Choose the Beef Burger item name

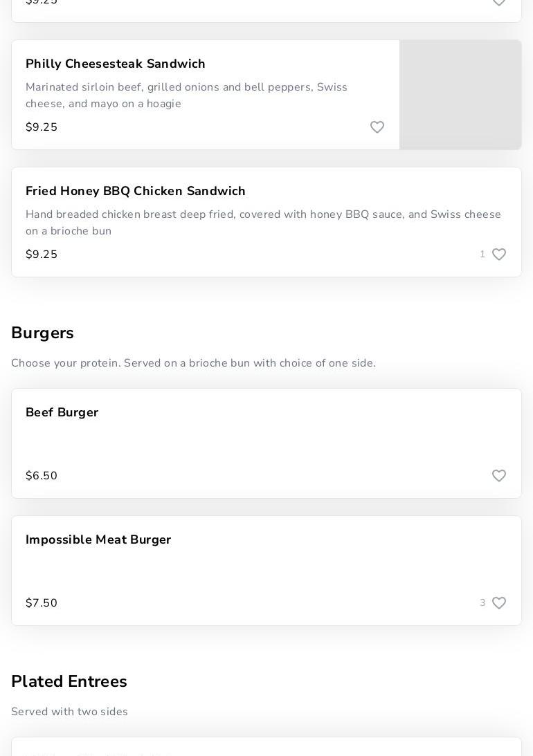tap(62, 412)
